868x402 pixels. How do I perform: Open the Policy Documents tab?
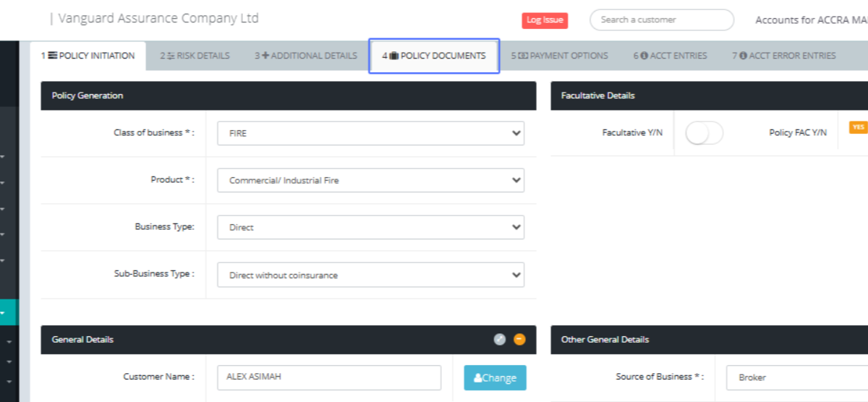(434, 56)
